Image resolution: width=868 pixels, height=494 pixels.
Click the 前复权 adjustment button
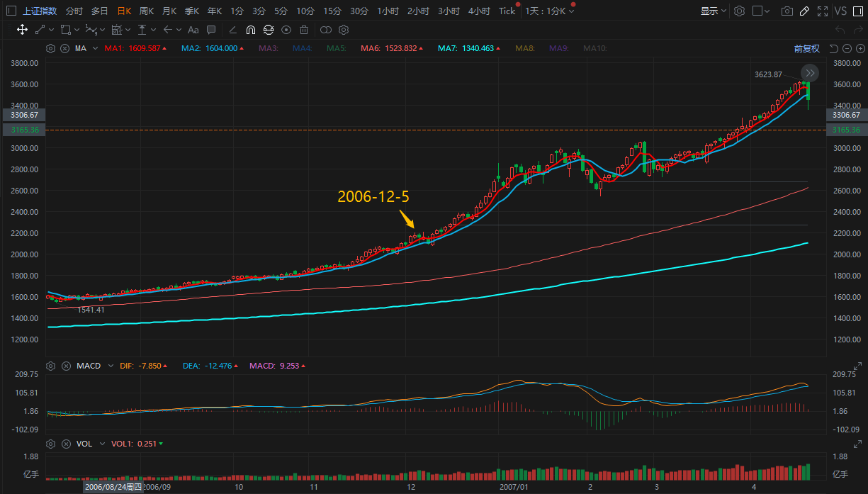(x=806, y=49)
